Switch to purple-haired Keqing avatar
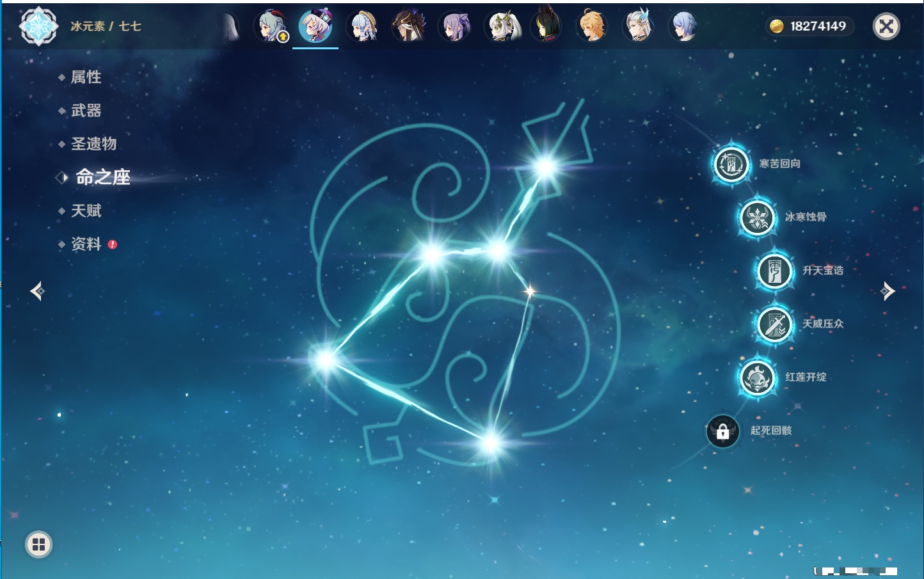Image resolution: width=924 pixels, height=579 pixels. pos(455,26)
